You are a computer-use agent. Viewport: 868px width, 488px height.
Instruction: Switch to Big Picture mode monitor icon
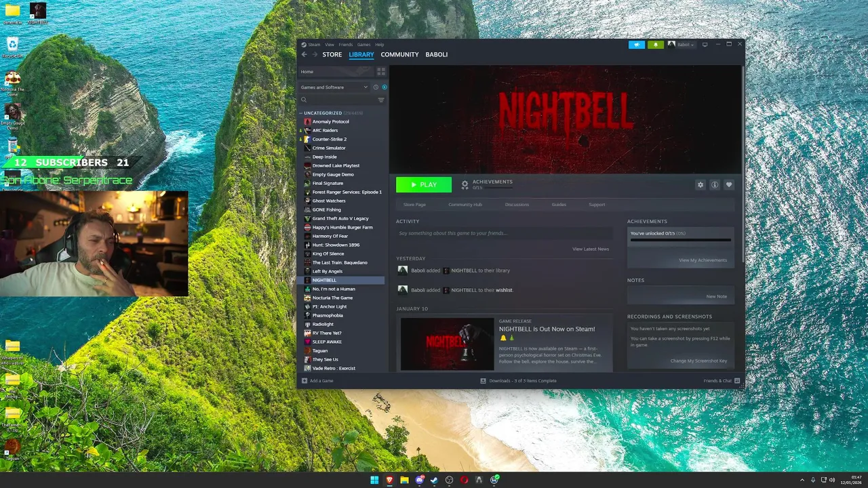tap(705, 45)
